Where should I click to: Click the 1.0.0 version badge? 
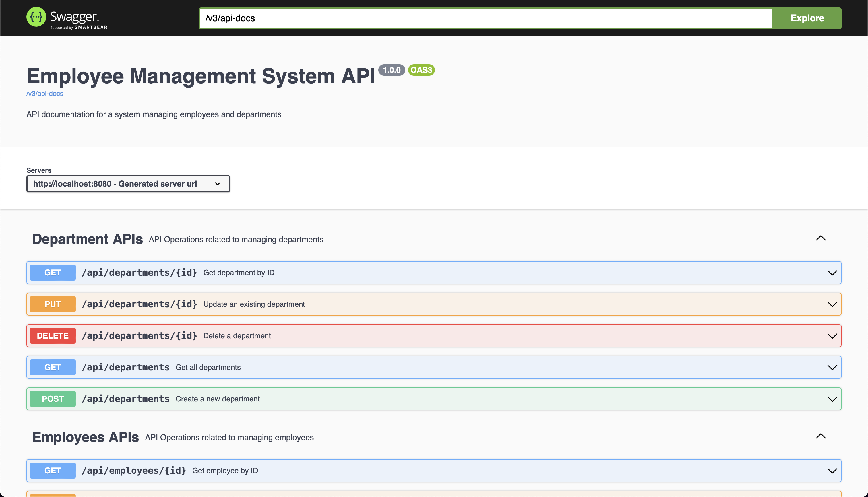392,70
